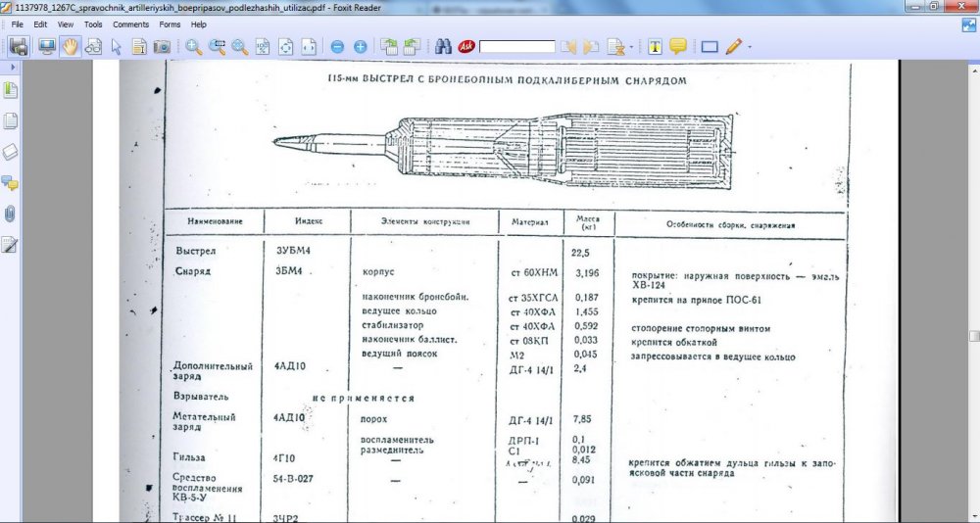Click the monitor screen icon in toolbar
The width and height of the screenshot is (980, 523).
click(x=47, y=46)
